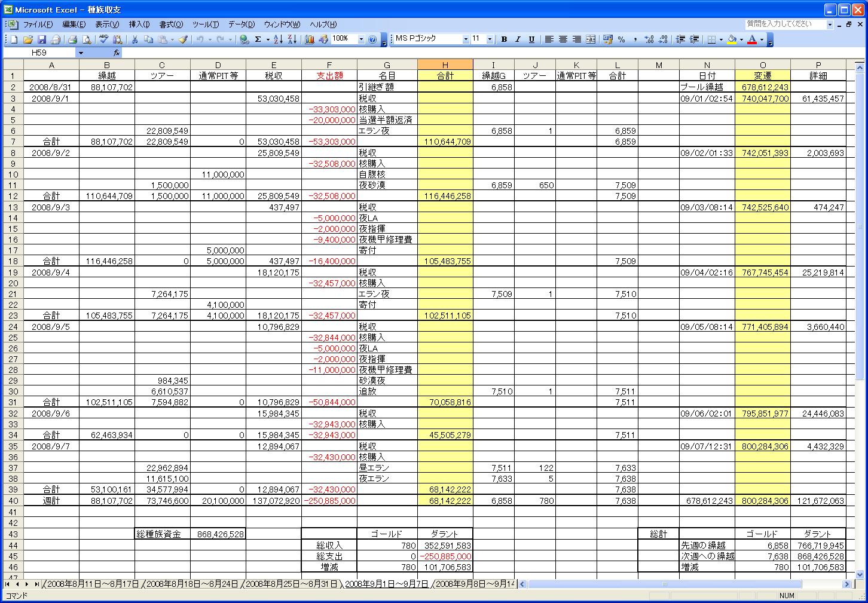This screenshot has height=603, width=868.
Task: Jump to the last sheet tab
Action: click(36, 584)
